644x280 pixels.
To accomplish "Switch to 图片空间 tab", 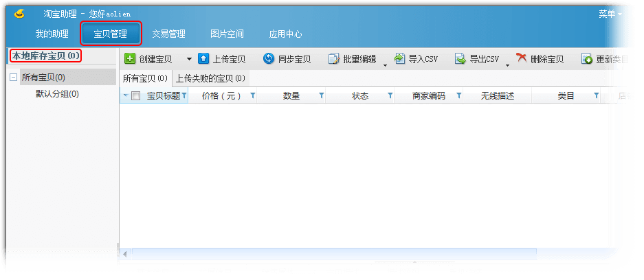I will 227,34.
